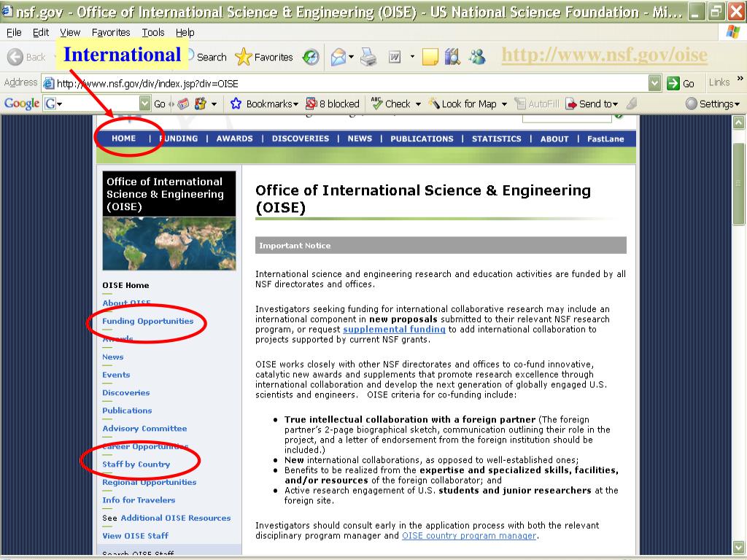Click AWARDS in NSF navigation bar
747x560 pixels.
click(234, 139)
